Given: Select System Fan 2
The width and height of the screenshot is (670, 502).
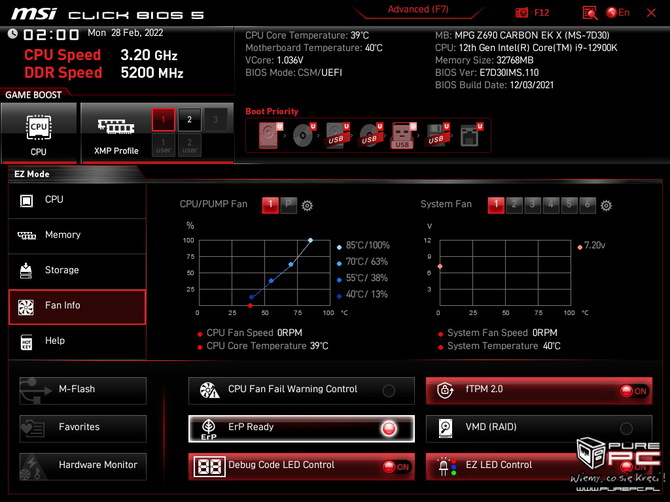Looking at the screenshot, I should pos(514,205).
